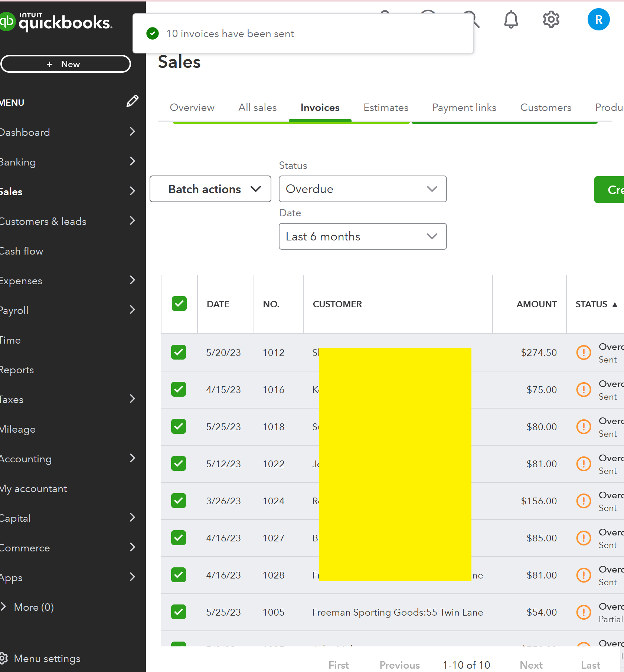Open the Batch actions dropdown
624x672 pixels.
pos(210,189)
